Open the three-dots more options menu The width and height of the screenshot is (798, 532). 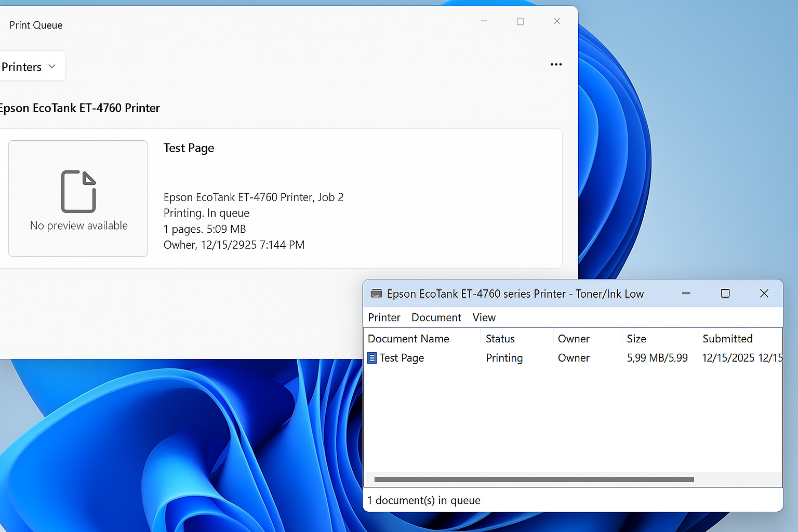(556, 64)
